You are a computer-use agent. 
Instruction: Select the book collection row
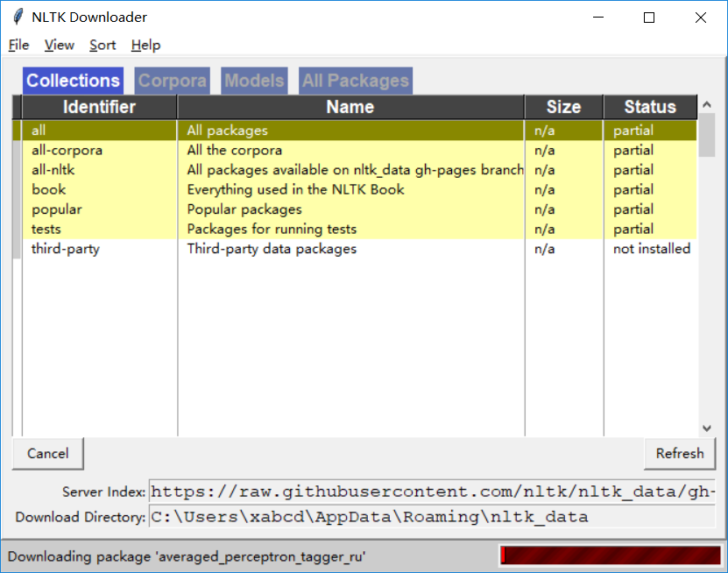[49, 189]
